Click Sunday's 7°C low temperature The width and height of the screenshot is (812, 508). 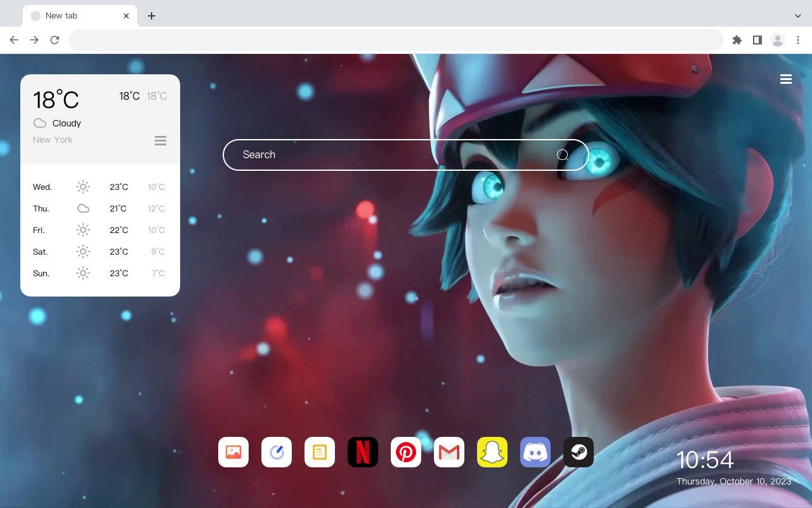point(158,273)
